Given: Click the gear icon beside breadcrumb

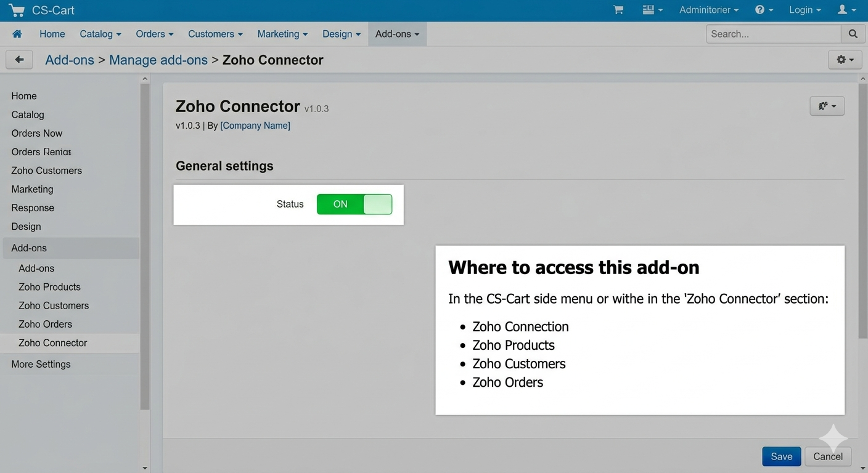Looking at the screenshot, I should click(x=845, y=60).
